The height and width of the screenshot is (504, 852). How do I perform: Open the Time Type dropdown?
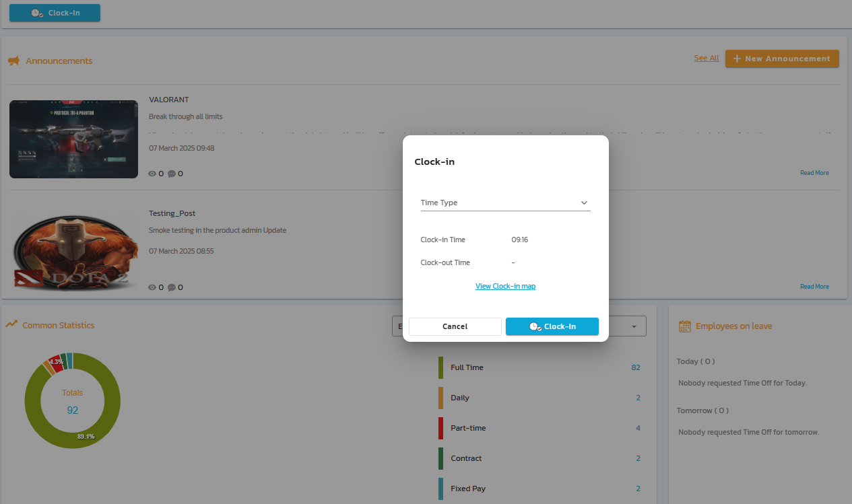point(505,203)
